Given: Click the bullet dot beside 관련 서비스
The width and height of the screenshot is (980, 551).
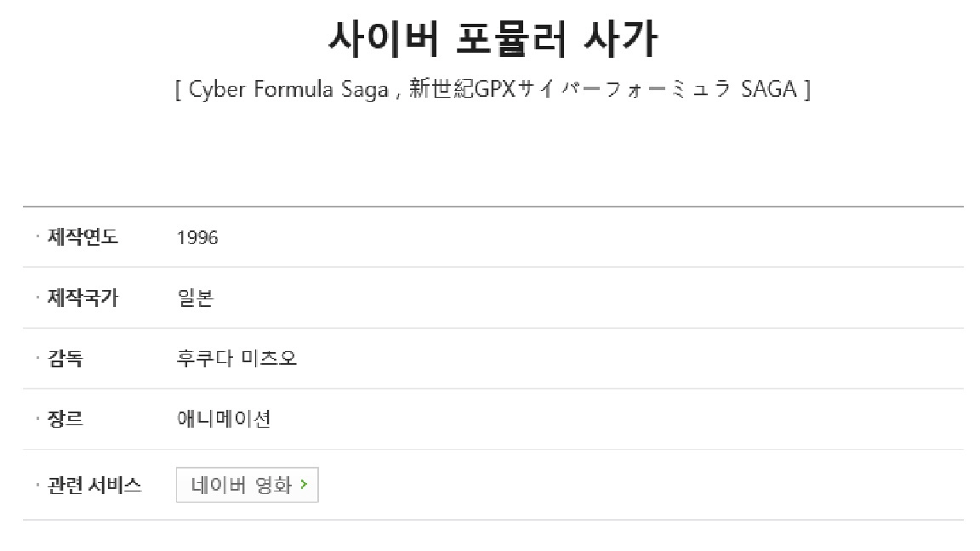Looking at the screenshot, I should click(37, 484).
